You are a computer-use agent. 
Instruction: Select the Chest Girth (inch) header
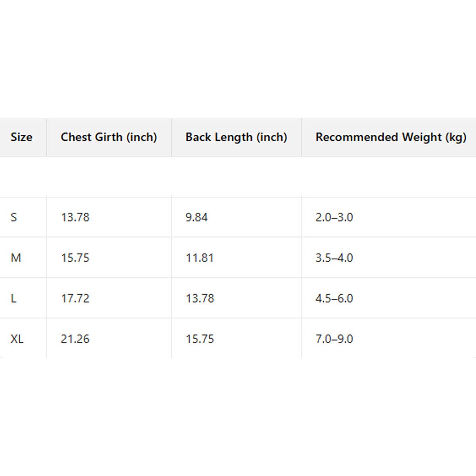[x=109, y=137]
